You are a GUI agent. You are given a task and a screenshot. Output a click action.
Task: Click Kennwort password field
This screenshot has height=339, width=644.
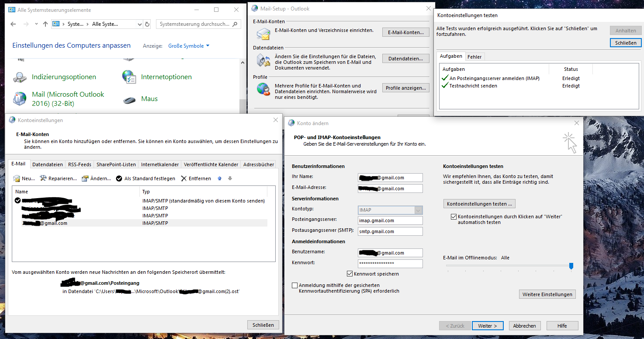(390, 264)
